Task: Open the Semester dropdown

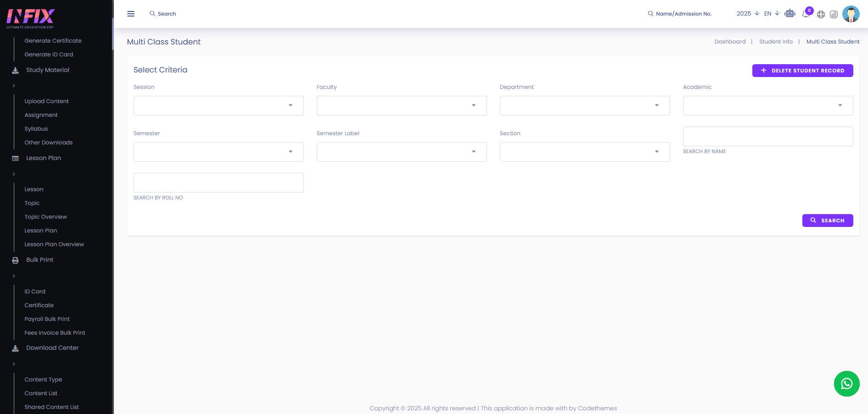Action: pyautogui.click(x=218, y=152)
